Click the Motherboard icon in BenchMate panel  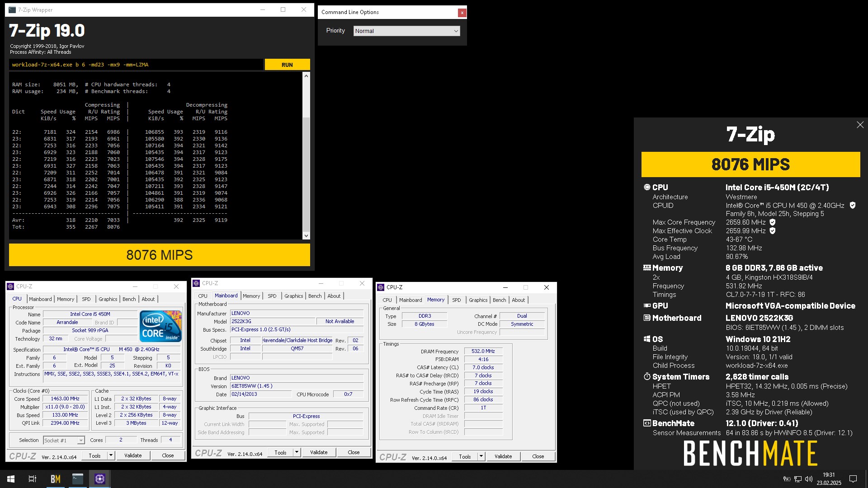[647, 318]
